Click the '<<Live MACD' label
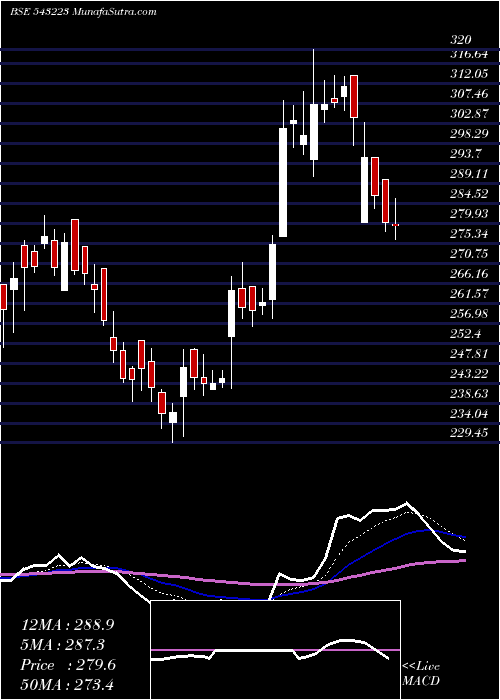This screenshot has width=500, height=700. coord(421,673)
